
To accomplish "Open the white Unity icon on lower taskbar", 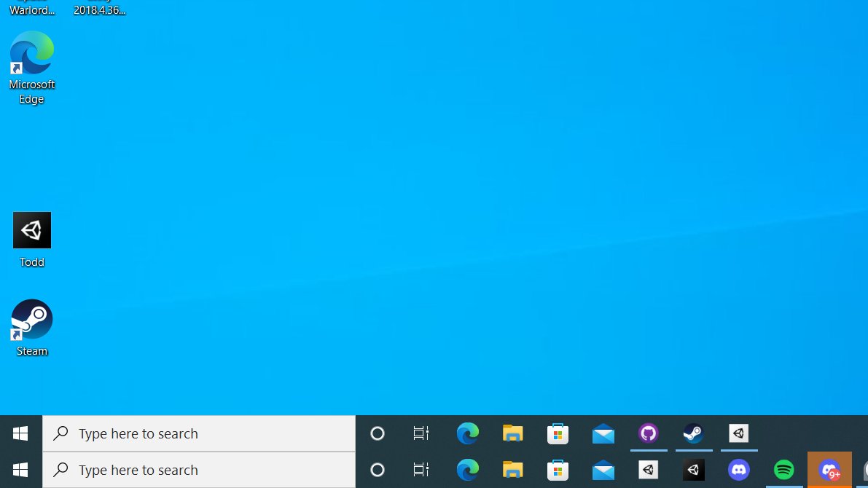I will [648, 470].
